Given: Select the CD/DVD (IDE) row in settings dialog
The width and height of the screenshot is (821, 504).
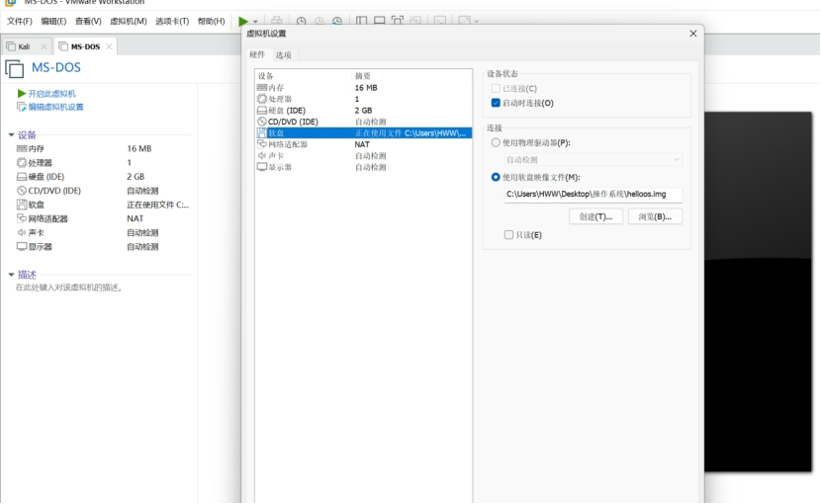Looking at the screenshot, I should tap(363, 122).
